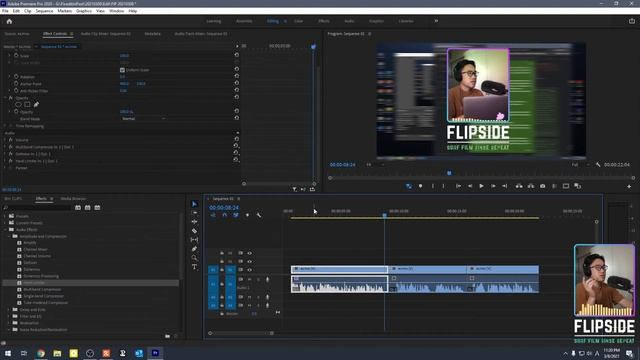Toggle Linked Selection in timeline
Viewport: 640px width, 360px height.
(x=236, y=215)
